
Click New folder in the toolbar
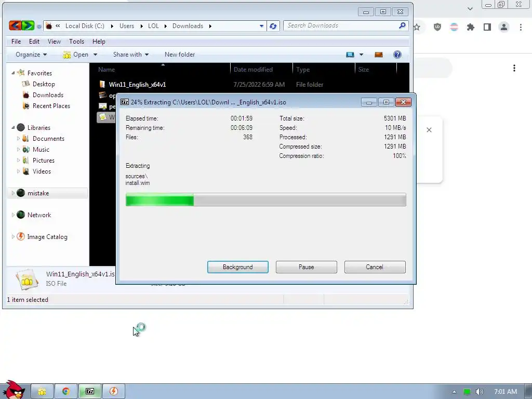(179, 54)
